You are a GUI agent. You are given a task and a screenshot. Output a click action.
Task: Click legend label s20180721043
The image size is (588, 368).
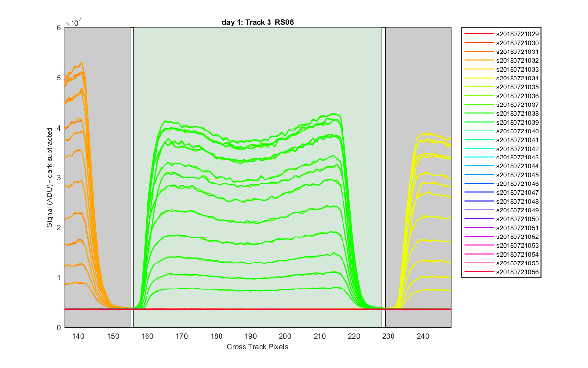517,158
